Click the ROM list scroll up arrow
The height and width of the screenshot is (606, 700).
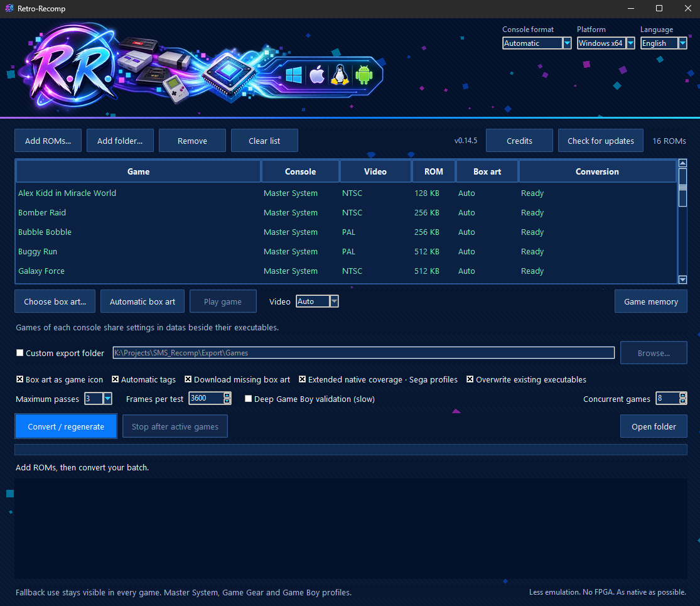[682, 163]
